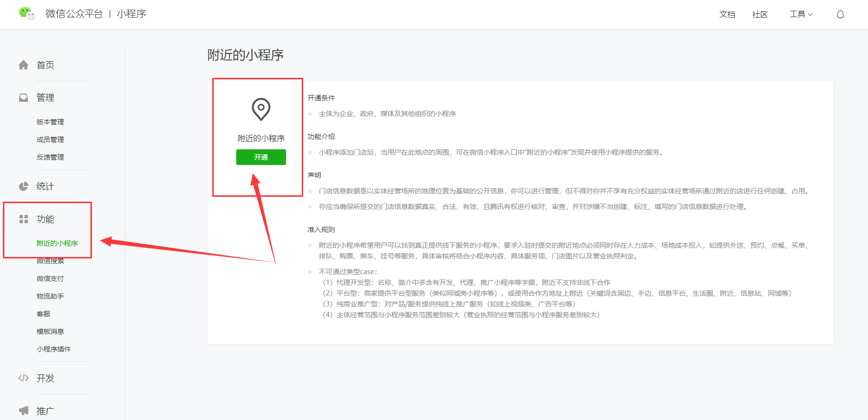This screenshot has height=420, width=868.
Task: Click the 微信公众平台 header title
Action: click(x=74, y=14)
